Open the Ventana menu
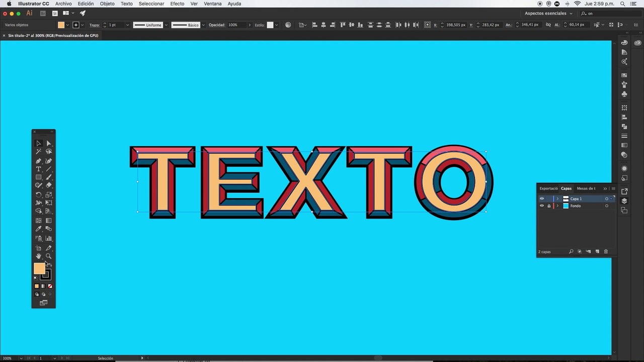Image resolution: width=644 pixels, height=362 pixels. (x=213, y=4)
